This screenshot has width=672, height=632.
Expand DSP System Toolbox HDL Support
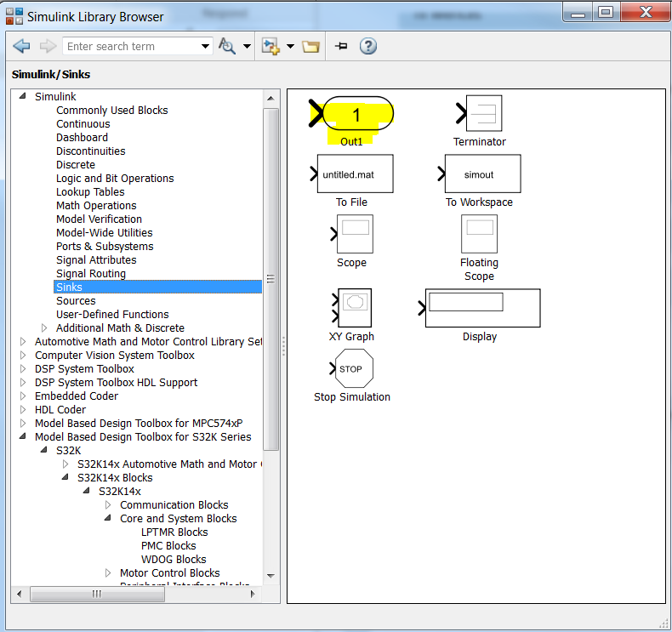click(x=23, y=382)
